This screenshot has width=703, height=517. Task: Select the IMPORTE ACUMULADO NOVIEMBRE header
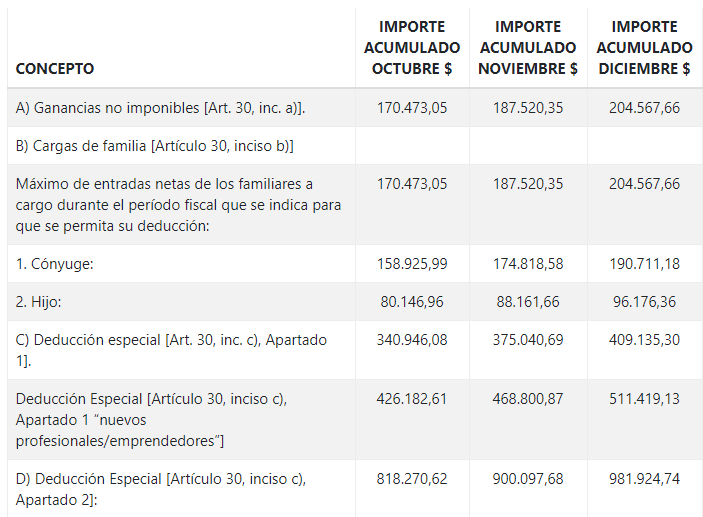click(x=528, y=48)
